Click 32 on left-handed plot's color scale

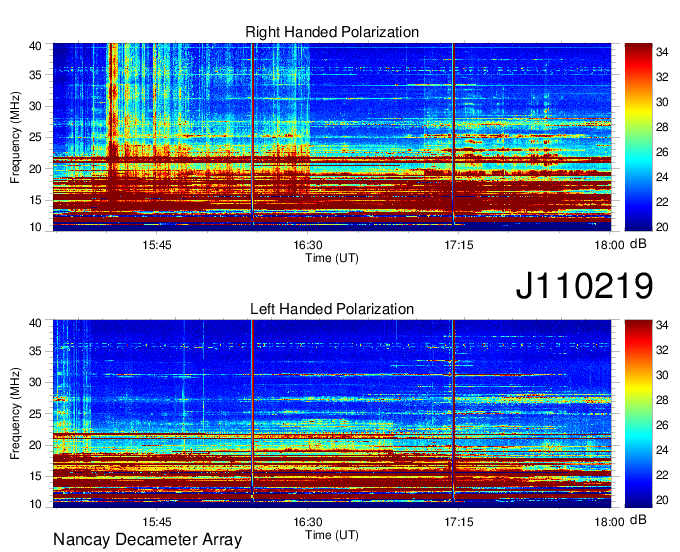(x=662, y=350)
